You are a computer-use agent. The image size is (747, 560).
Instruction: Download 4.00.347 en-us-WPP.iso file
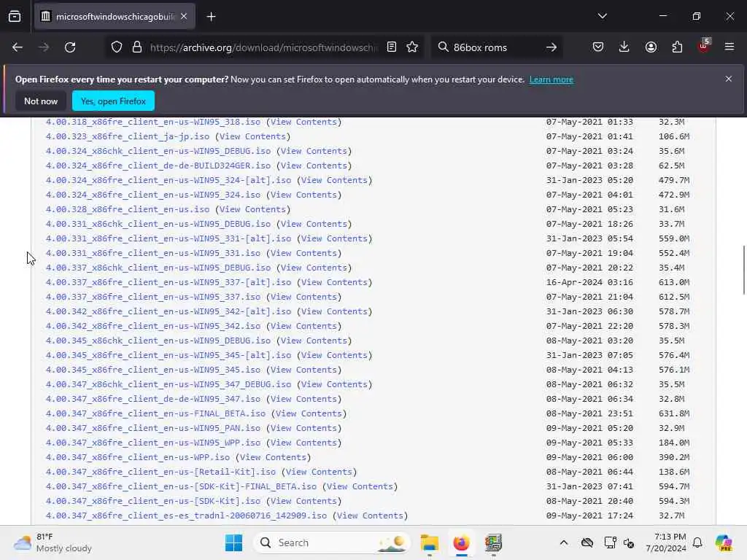(x=138, y=457)
